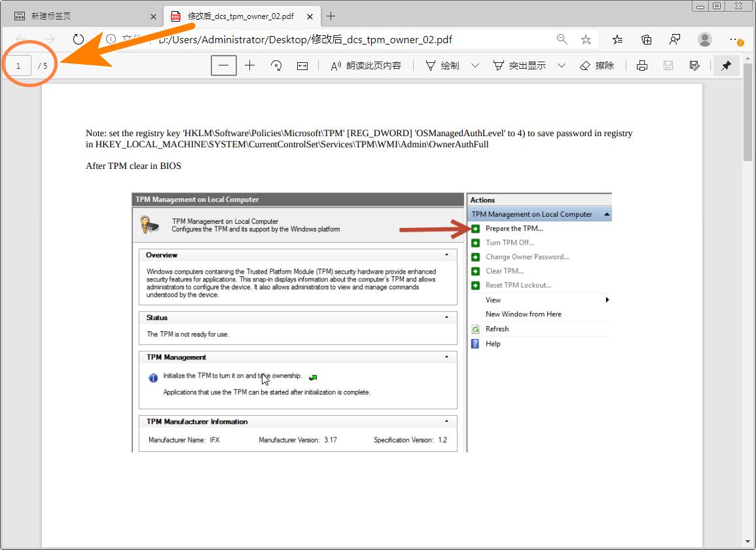Click the page number input field
The height and width of the screenshot is (550, 756).
(x=18, y=65)
